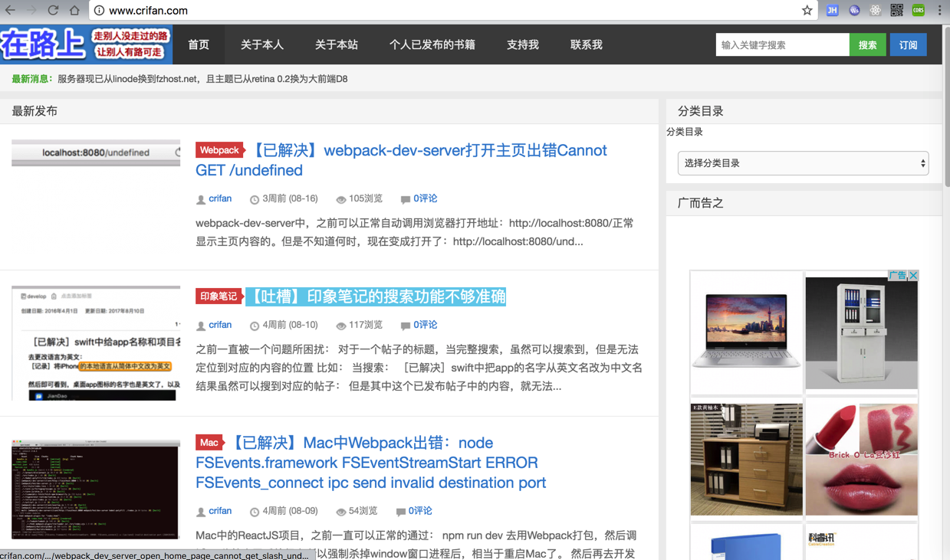Open the JH browser extension
The width and height of the screenshot is (950, 560).
tap(832, 11)
